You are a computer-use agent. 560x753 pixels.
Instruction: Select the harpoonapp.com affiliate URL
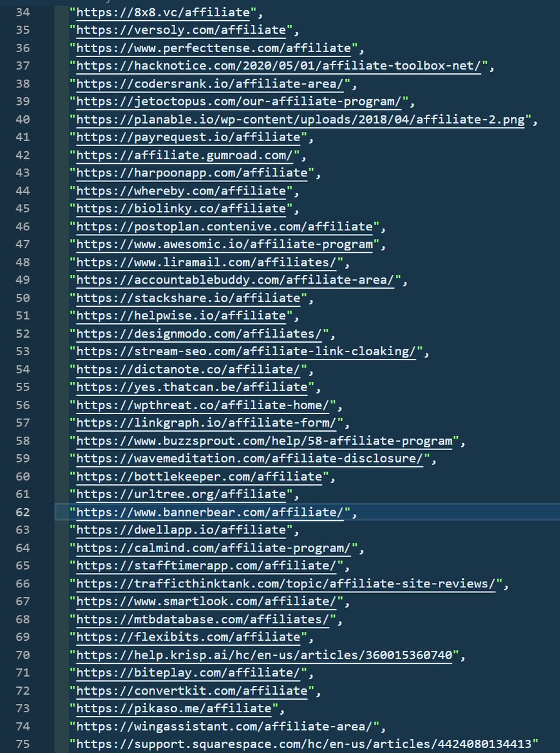coord(192,173)
